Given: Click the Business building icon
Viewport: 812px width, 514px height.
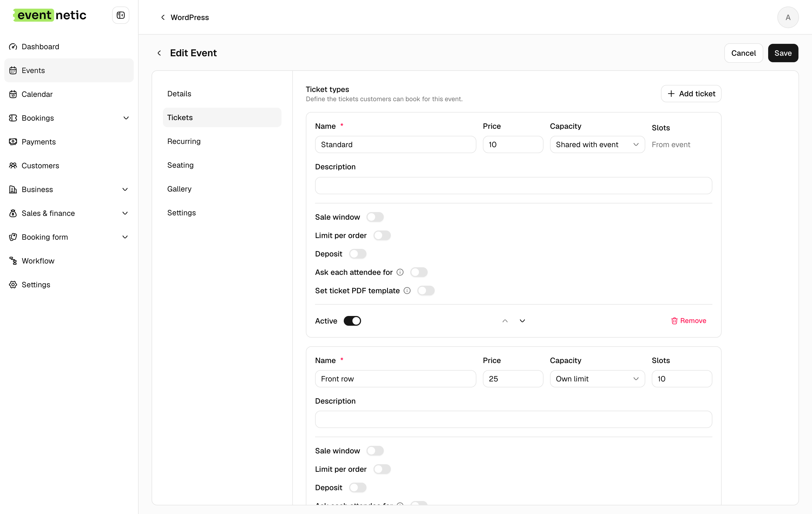Looking at the screenshot, I should pos(13,189).
